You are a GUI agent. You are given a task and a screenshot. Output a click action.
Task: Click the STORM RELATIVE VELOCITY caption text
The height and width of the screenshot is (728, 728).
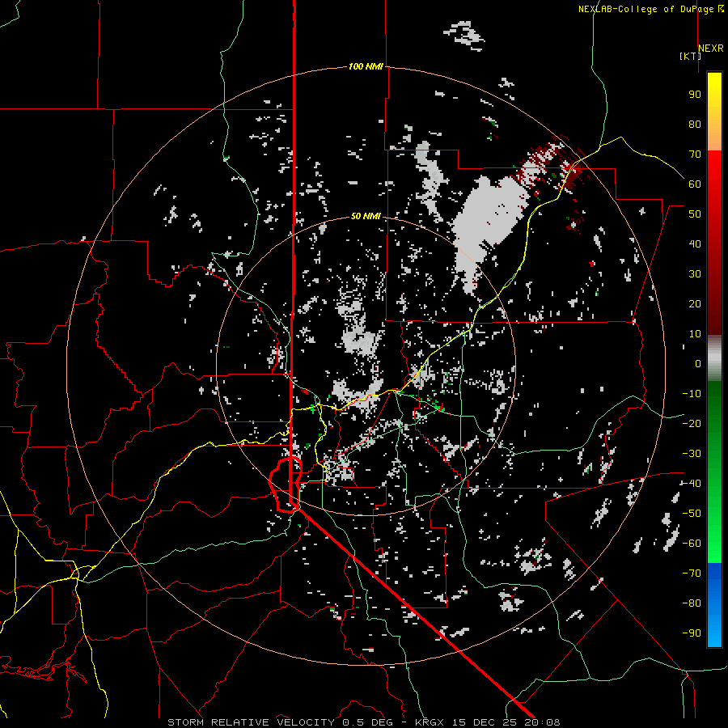point(251,722)
